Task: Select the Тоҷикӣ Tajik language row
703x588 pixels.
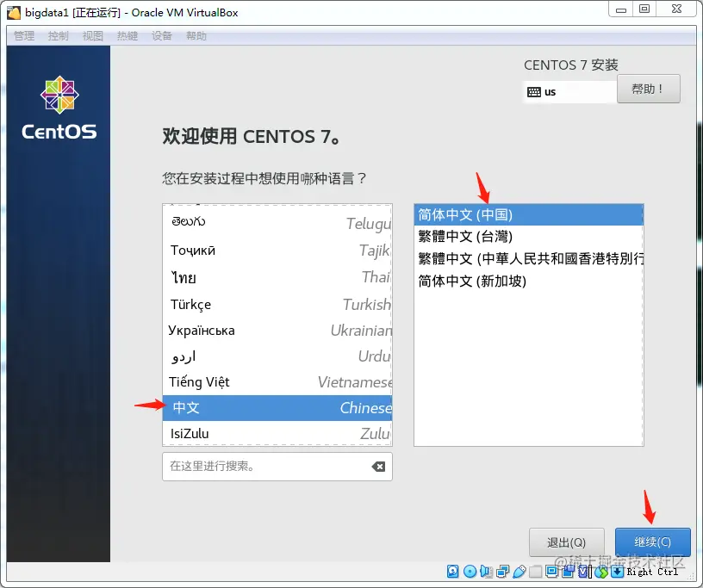Action: click(x=277, y=250)
